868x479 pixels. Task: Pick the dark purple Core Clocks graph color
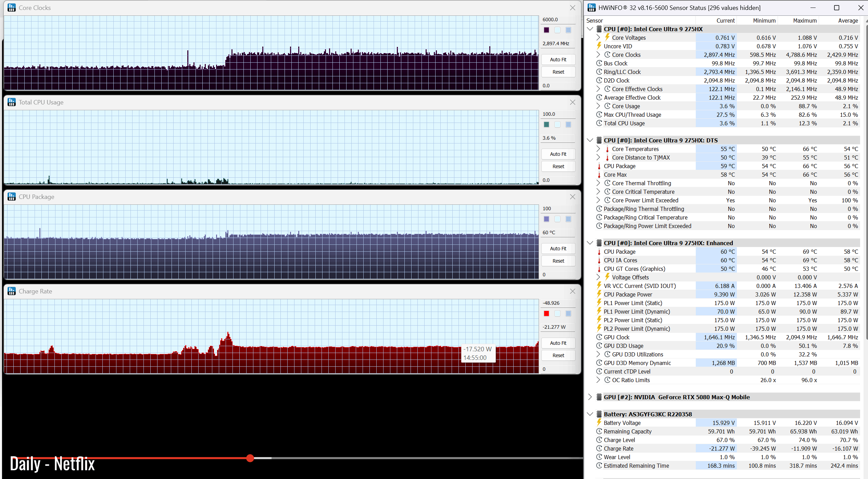click(x=546, y=30)
